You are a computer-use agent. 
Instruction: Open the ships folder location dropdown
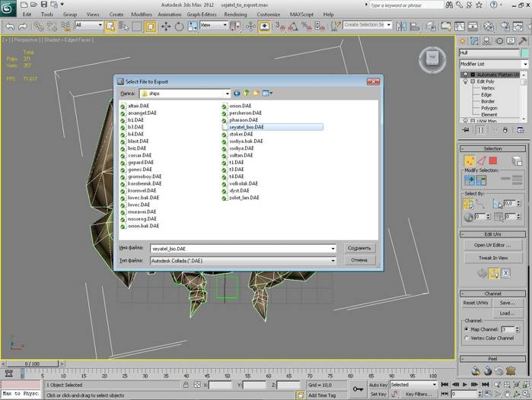226,93
